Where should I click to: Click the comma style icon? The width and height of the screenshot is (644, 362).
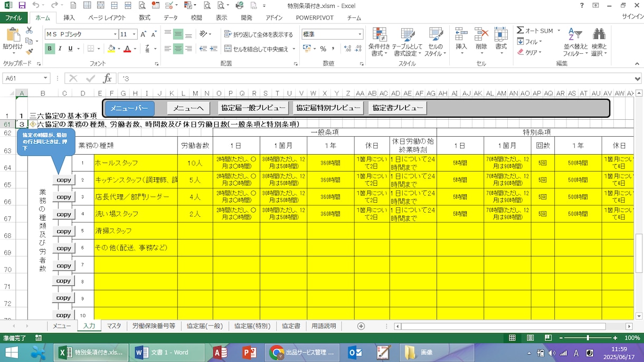(333, 49)
